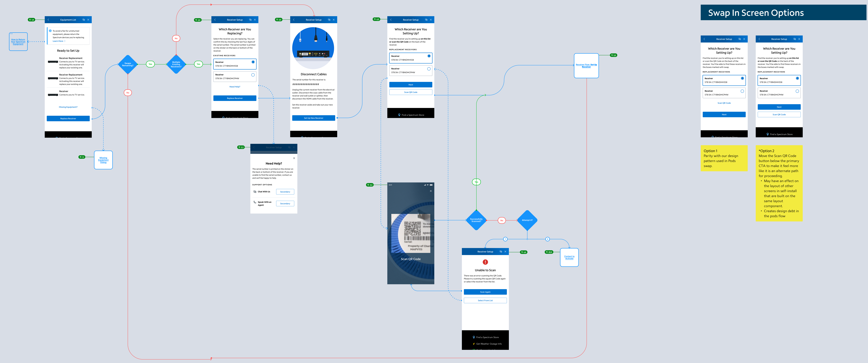Click the Chat With Us chat bubble icon
The image size is (868, 363).
(x=255, y=192)
